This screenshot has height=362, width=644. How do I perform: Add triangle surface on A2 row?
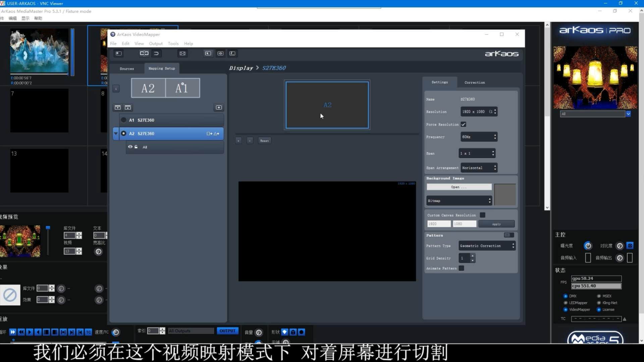(217, 134)
